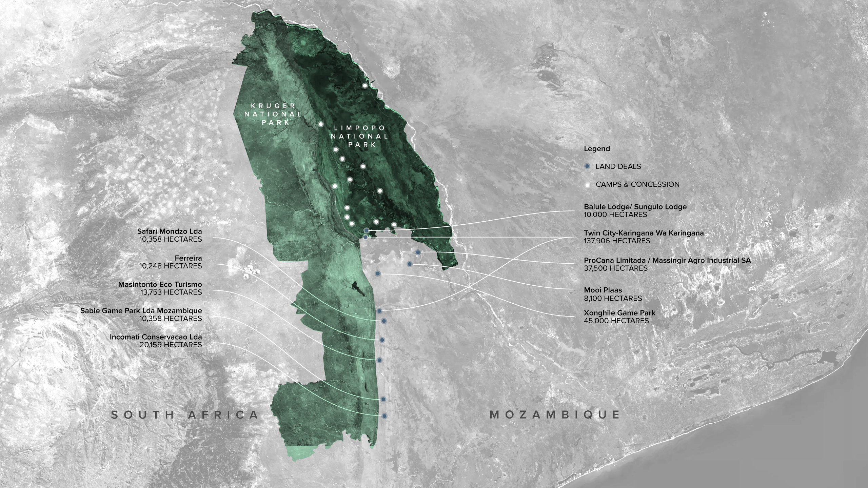Image resolution: width=868 pixels, height=488 pixels.
Task: Click the Mozambique country label
Action: tap(555, 415)
